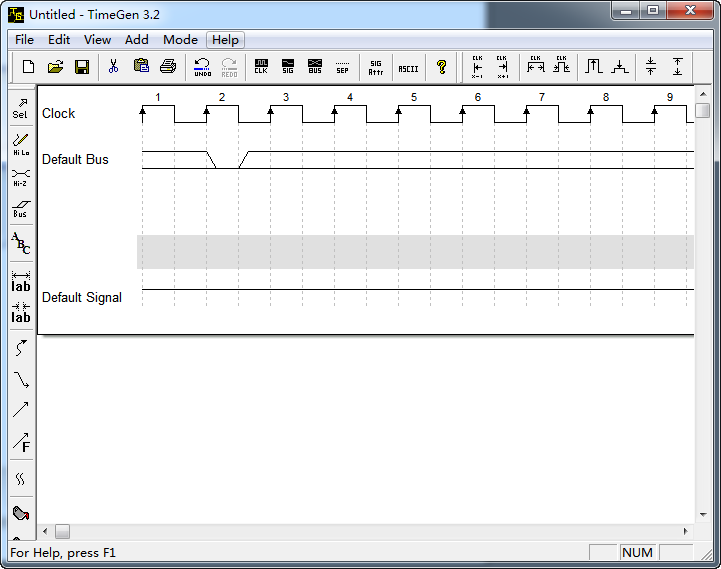Image resolution: width=721 pixels, height=569 pixels.
Task: Add a new signal with SIG icon
Action: 288,67
